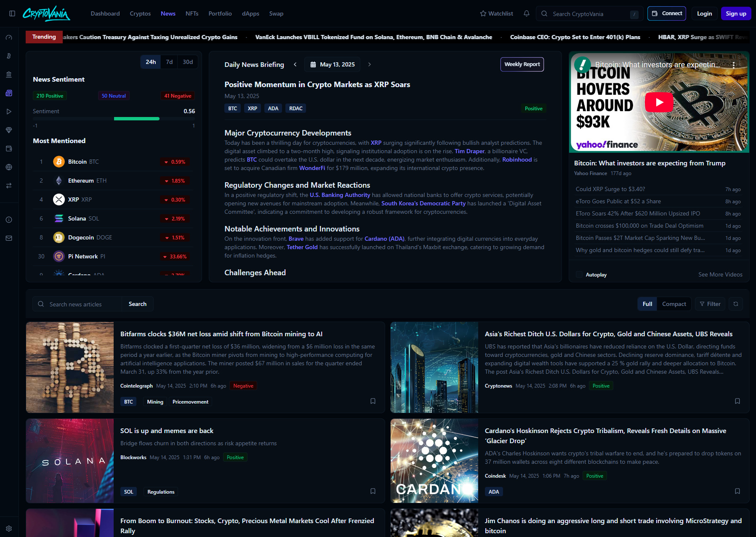Screen dimensions: 756x537
Task: Open the Dashboard nav item
Action: (105, 13)
